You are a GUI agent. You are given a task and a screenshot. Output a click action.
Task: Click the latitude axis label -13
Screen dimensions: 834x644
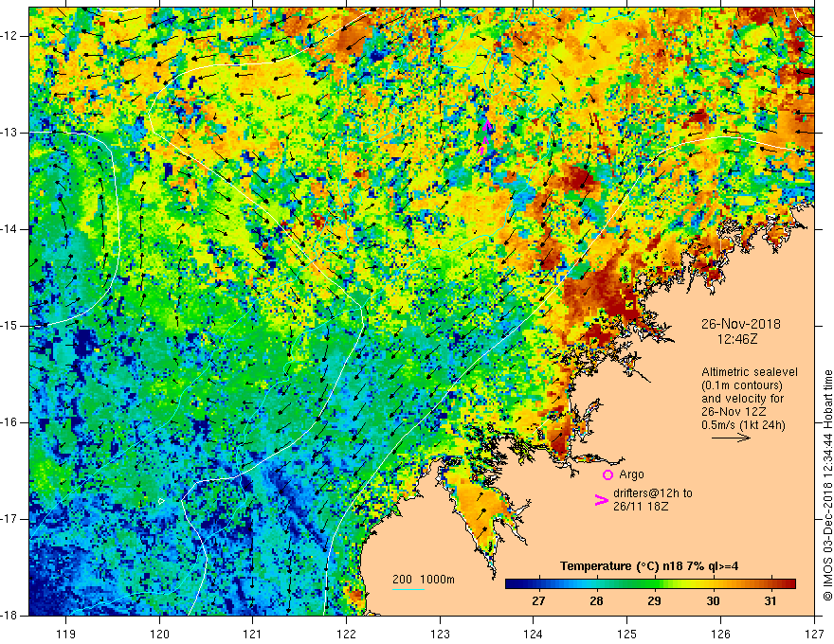pyautogui.click(x=9, y=133)
